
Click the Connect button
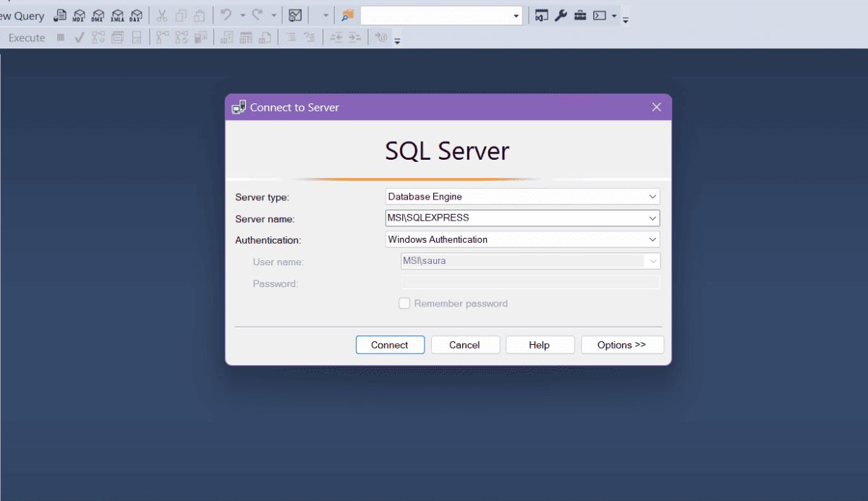390,345
